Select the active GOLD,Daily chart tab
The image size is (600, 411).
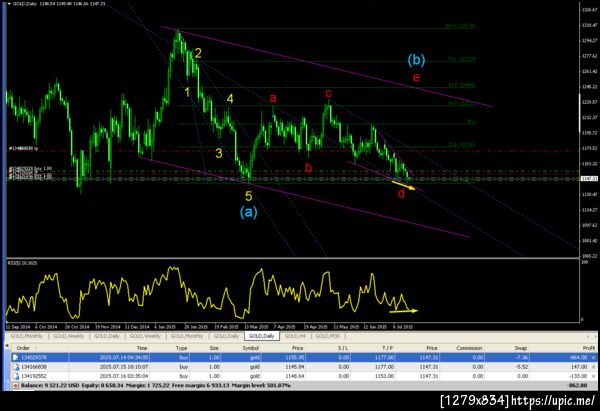[x=262, y=336]
